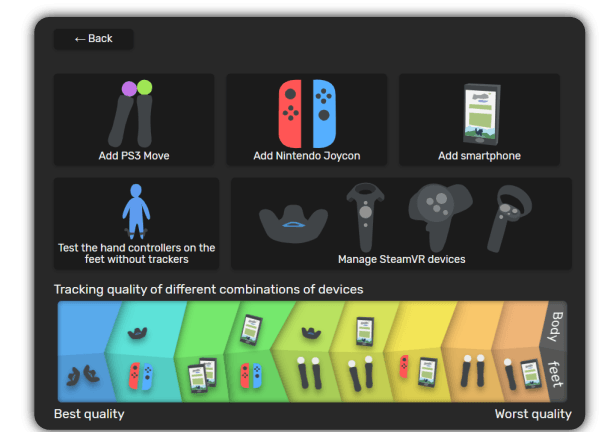Select the red and blue Joycon icon
This screenshot has height=432, width=616.
pos(307,113)
